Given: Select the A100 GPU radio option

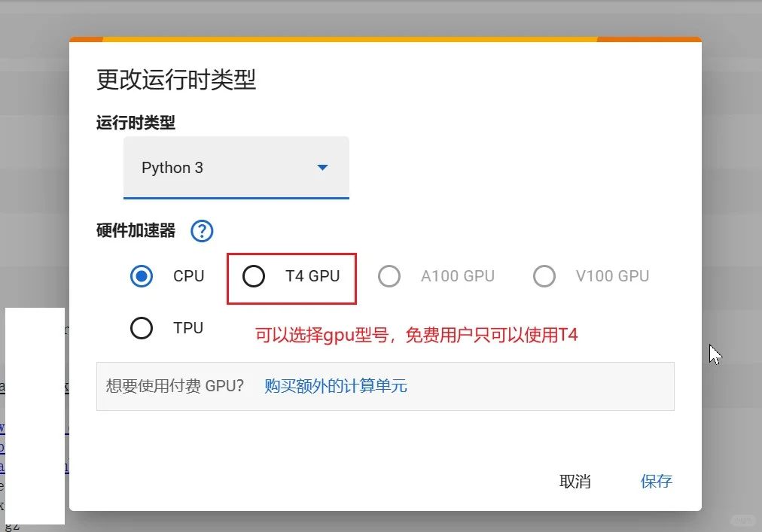Looking at the screenshot, I should pyautogui.click(x=389, y=276).
